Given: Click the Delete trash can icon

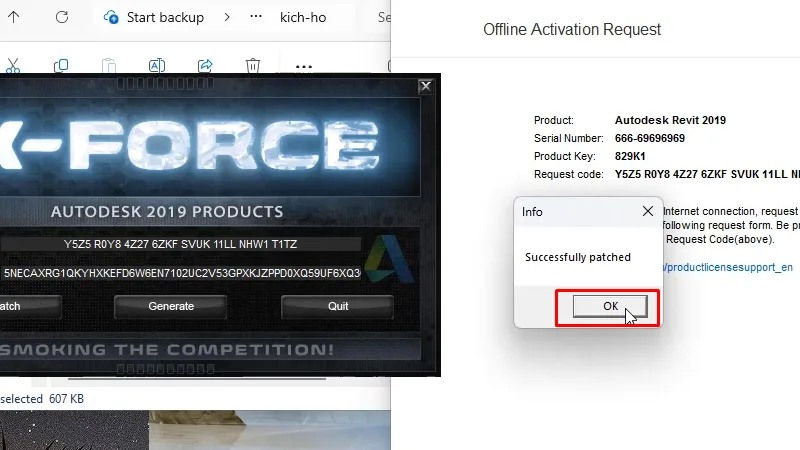Looking at the screenshot, I should [x=253, y=66].
